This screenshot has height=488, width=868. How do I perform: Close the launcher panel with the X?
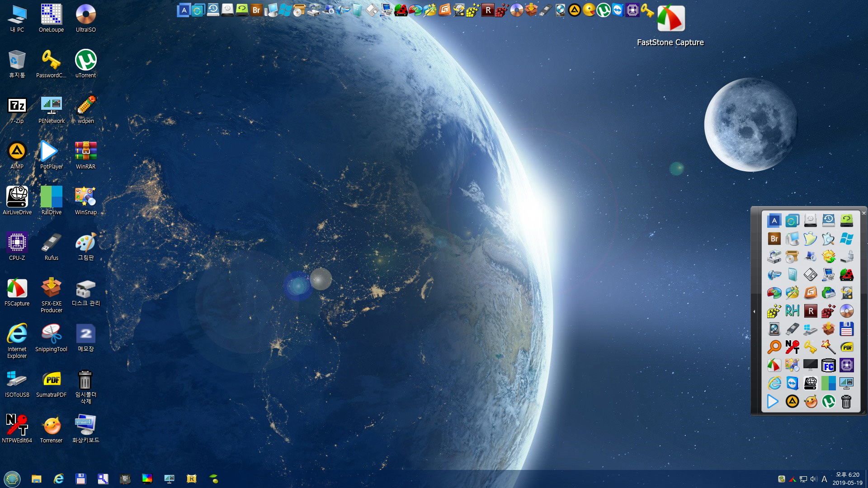(x=863, y=213)
